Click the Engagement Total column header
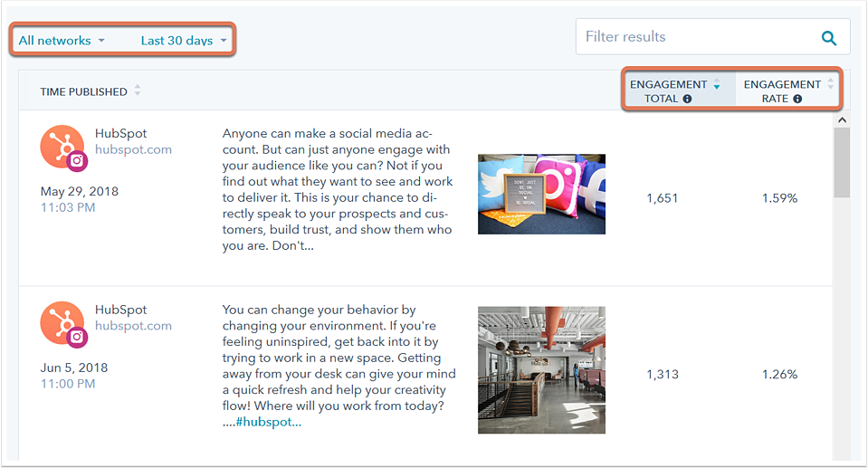 tap(669, 91)
